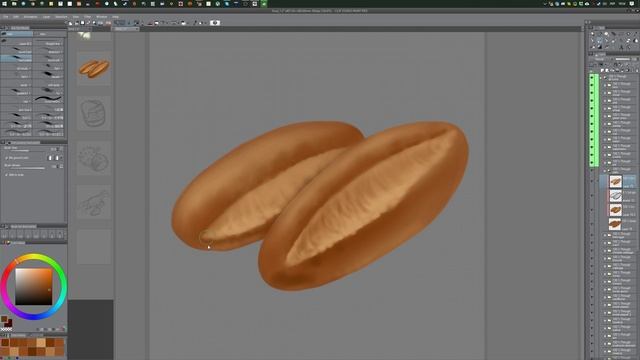Collapse the topmost layer folder arrow
640x360 pixels.
click(x=602, y=77)
